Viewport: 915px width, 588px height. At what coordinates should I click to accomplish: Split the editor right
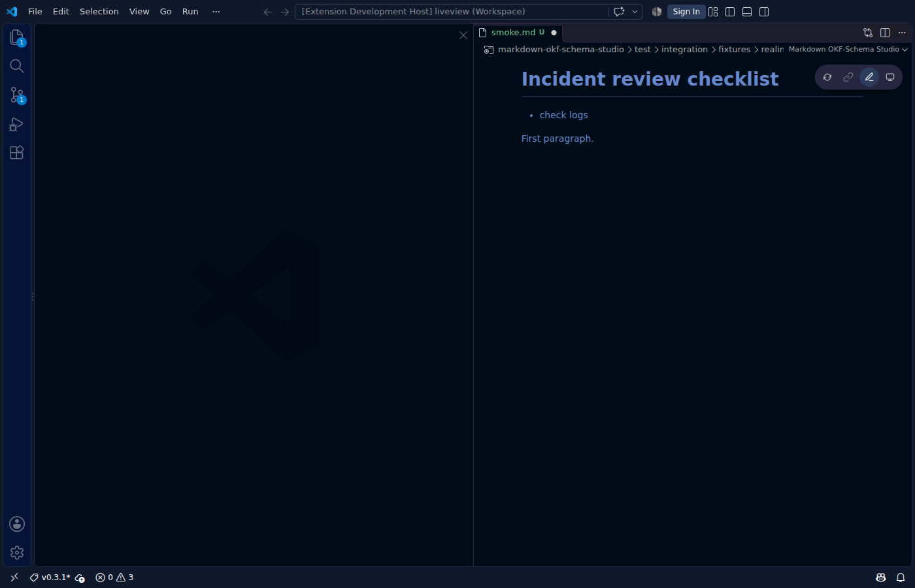885,32
